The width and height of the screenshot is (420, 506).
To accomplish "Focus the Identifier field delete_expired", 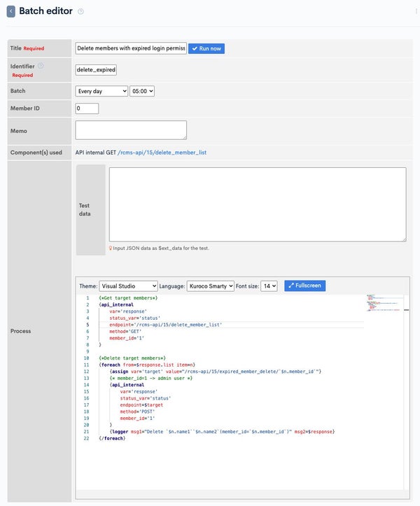I will [96, 70].
